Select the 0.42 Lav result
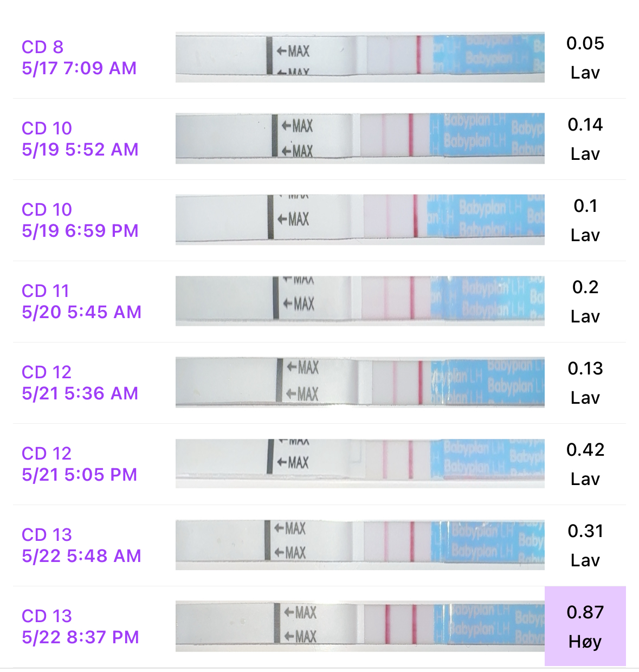Image resolution: width=639 pixels, height=672 pixels. point(585,464)
